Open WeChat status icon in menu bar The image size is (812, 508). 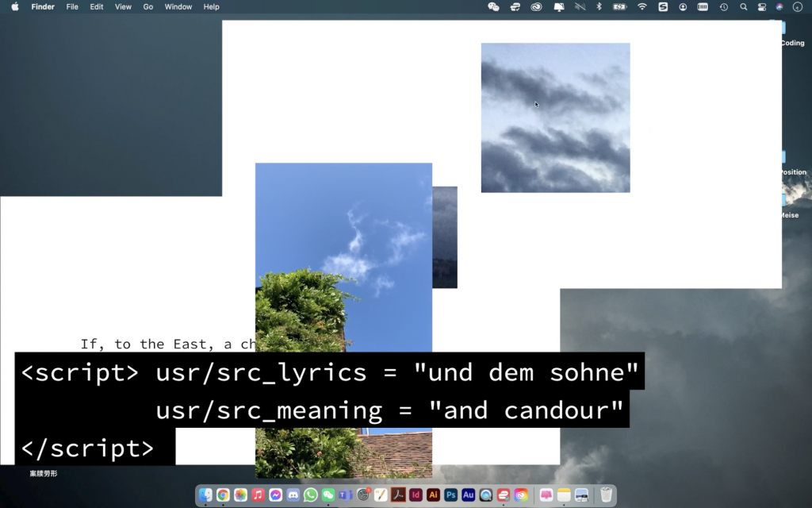493,6
